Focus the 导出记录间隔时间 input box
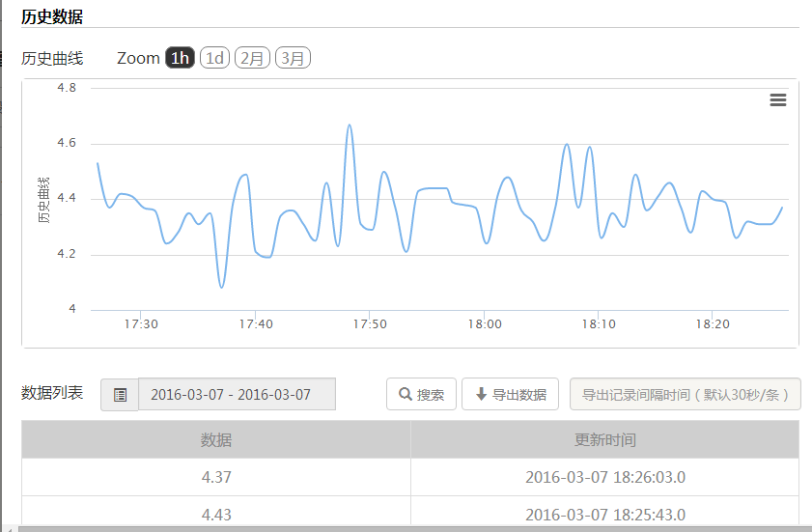 tap(685, 395)
